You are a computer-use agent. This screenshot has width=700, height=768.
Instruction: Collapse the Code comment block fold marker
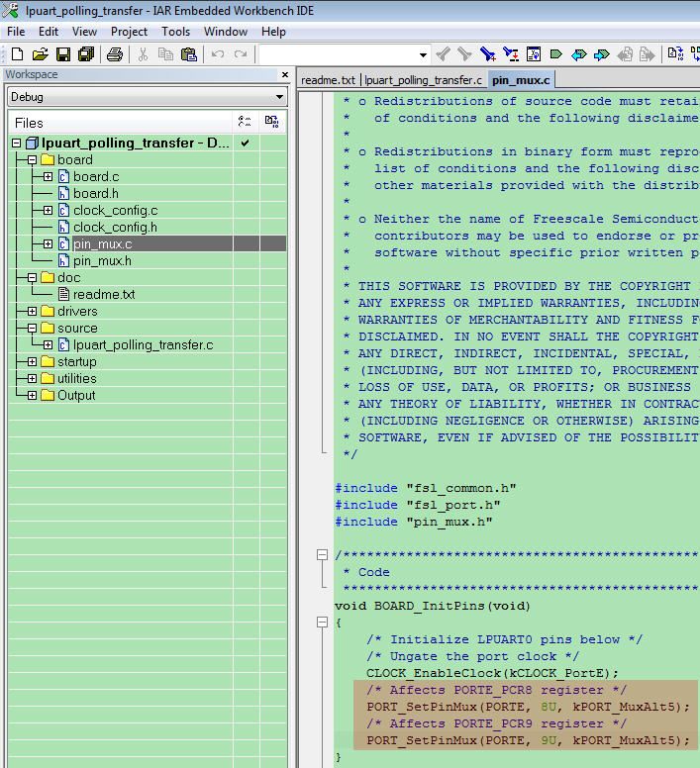(x=322, y=555)
